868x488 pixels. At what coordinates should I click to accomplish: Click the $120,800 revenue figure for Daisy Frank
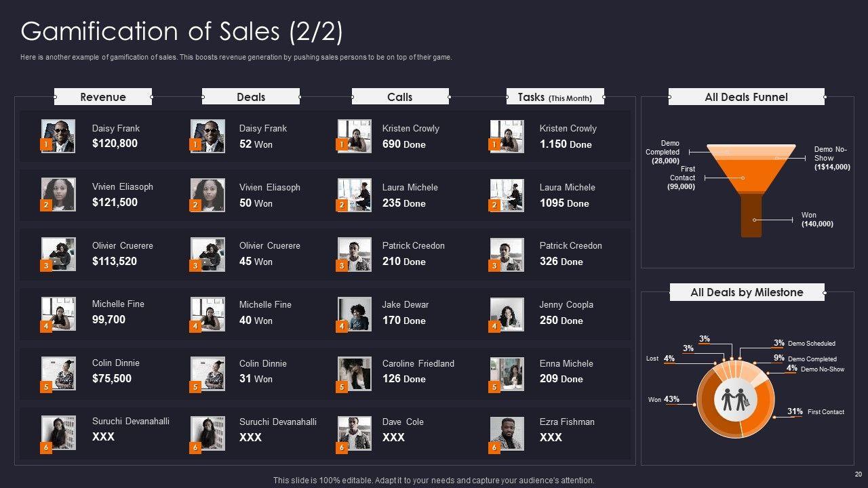pos(115,143)
